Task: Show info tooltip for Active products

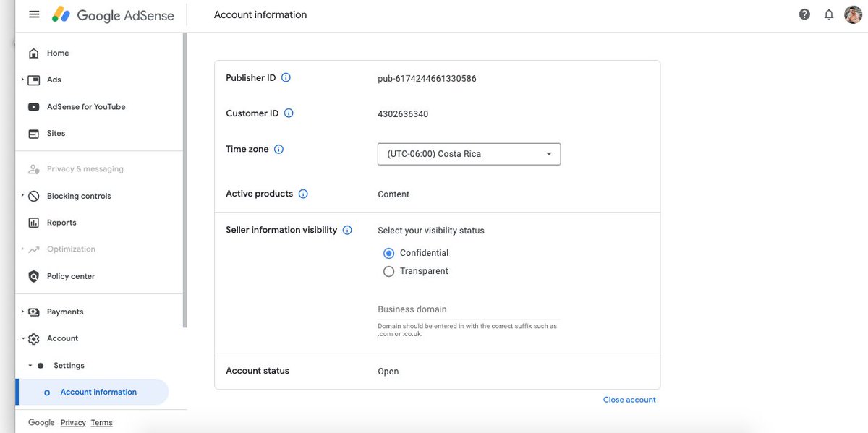Action: coord(303,194)
